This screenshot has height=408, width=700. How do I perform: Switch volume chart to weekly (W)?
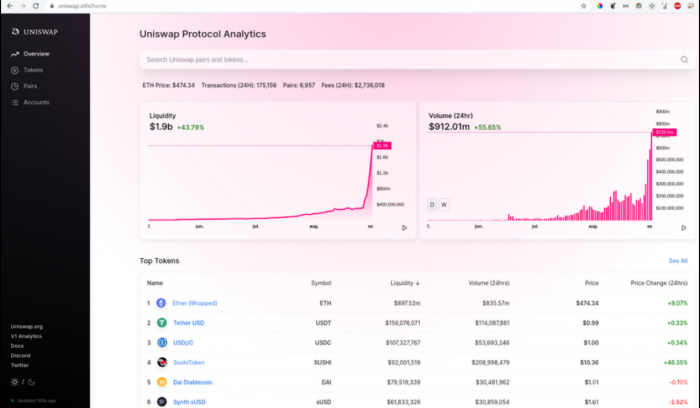pos(444,204)
